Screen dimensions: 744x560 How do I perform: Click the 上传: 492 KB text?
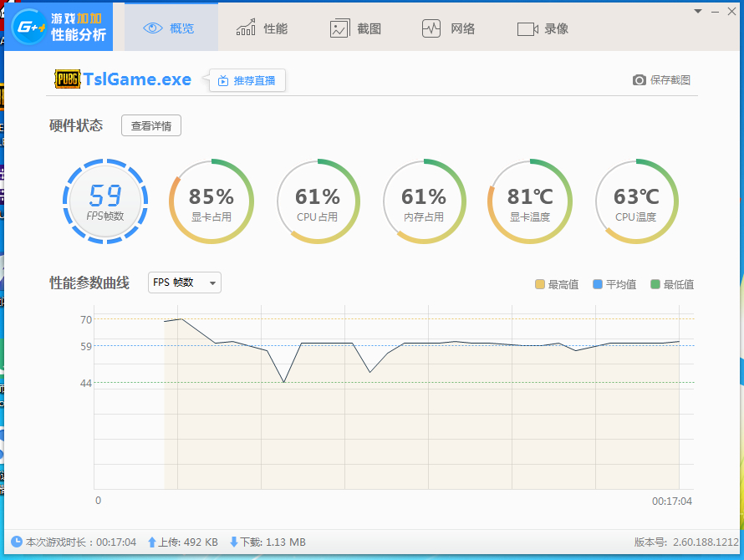(188, 542)
